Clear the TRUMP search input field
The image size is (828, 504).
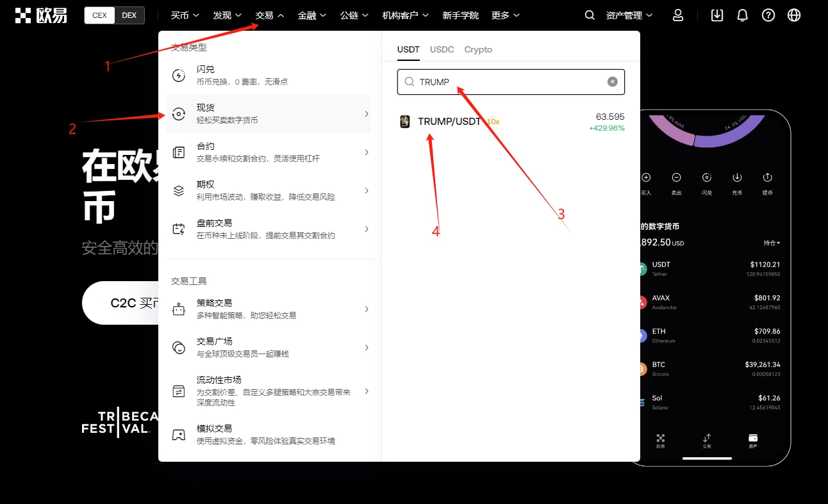pos(612,81)
